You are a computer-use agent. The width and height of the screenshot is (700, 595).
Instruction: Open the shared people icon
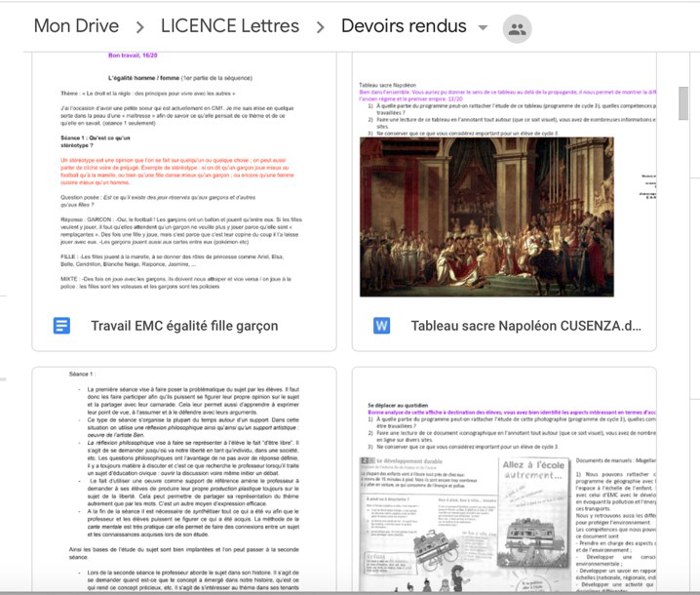pos(517,29)
